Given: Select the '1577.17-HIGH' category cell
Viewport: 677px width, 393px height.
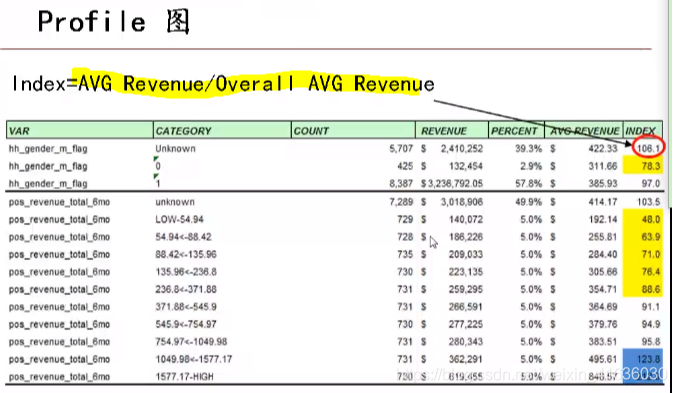Looking at the screenshot, I should coord(184,377).
